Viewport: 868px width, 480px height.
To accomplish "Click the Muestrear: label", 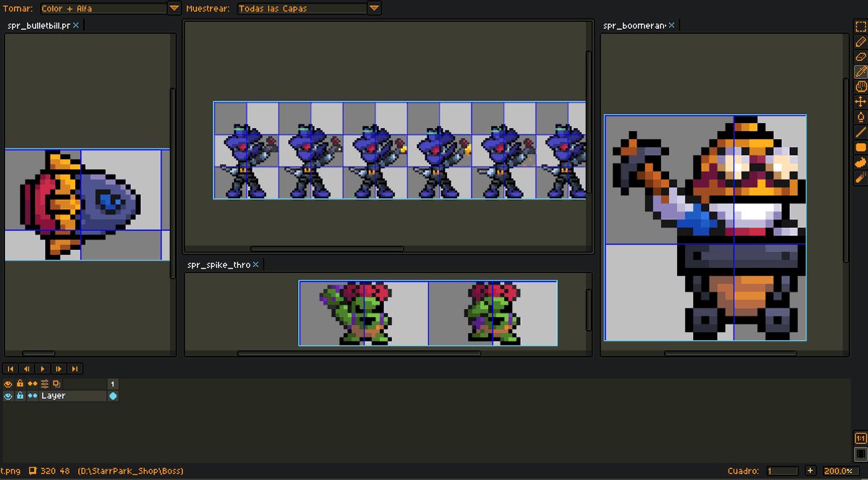I will point(208,9).
